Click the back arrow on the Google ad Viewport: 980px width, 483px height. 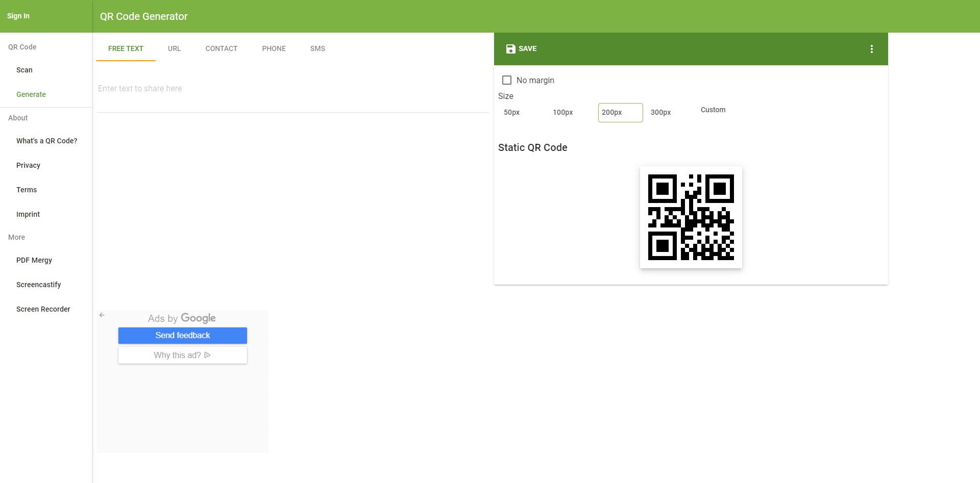(x=102, y=315)
